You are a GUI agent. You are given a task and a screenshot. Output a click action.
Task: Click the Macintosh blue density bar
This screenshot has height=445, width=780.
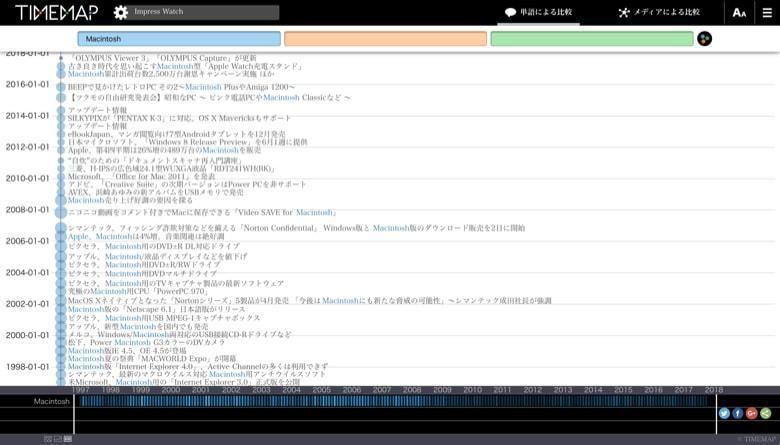[393, 401]
